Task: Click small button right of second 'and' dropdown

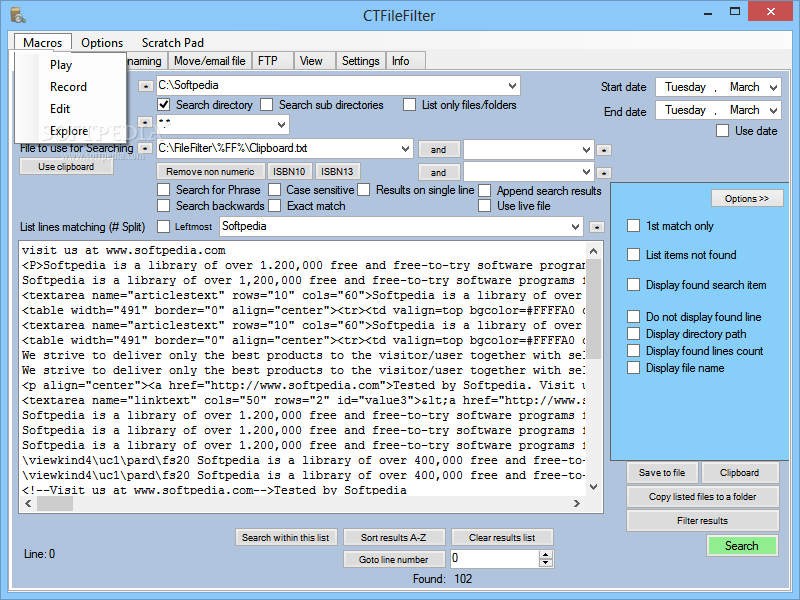Action: click(604, 173)
